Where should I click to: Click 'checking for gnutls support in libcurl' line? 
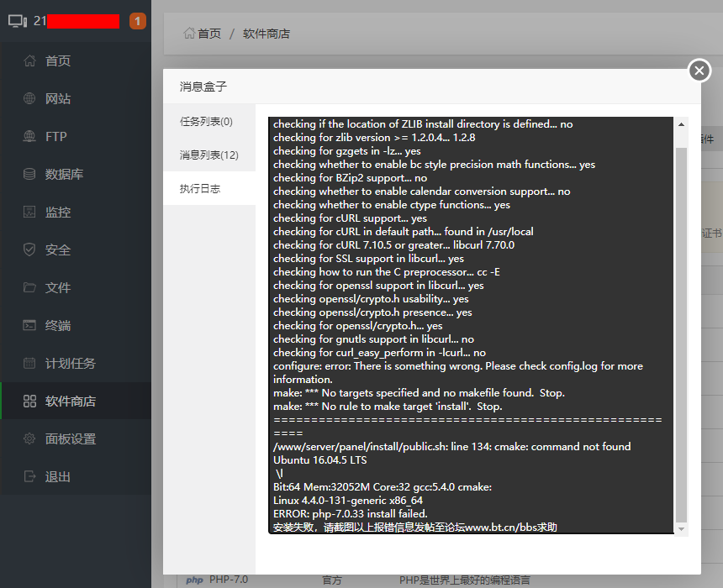pyautogui.click(x=373, y=339)
